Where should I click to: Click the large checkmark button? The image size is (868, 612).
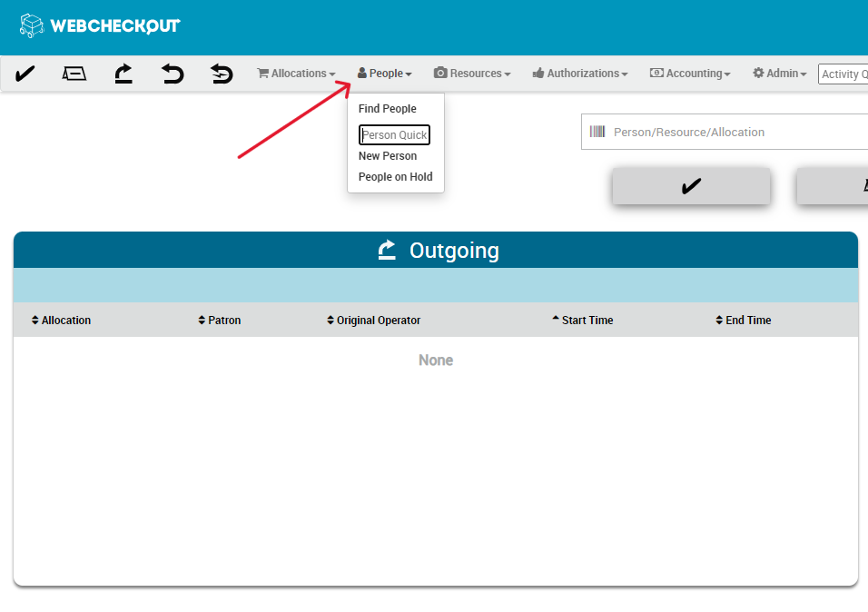(x=691, y=186)
